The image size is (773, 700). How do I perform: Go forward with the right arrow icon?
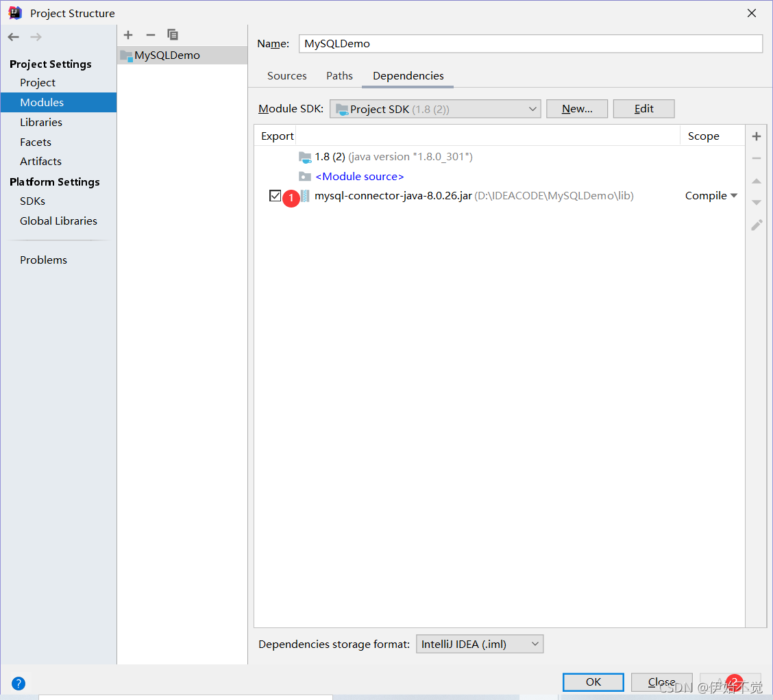point(36,37)
